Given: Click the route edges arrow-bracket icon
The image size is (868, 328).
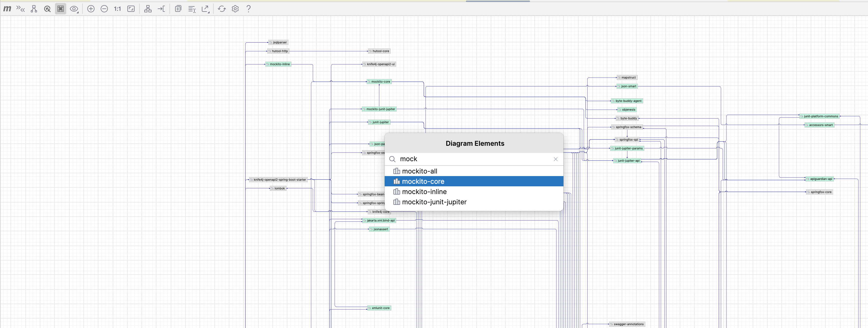Looking at the screenshot, I should click(162, 9).
